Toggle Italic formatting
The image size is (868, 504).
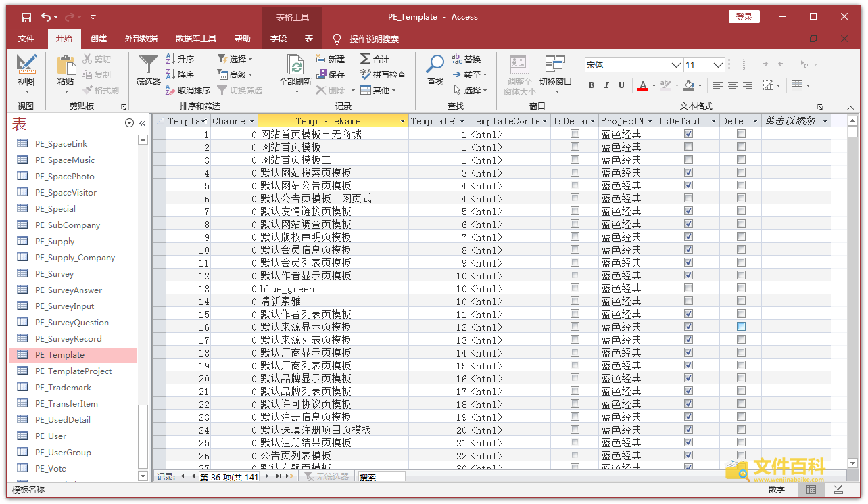pos(606,85)
